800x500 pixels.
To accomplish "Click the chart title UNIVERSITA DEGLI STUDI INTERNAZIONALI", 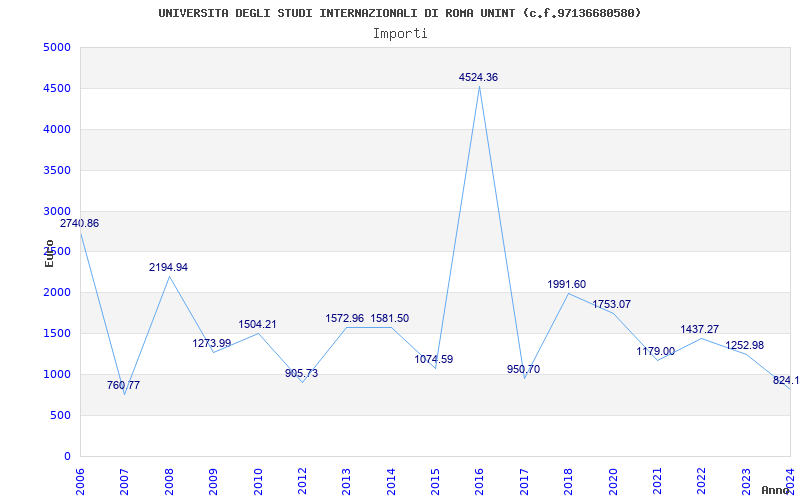I will click(400, 13).
